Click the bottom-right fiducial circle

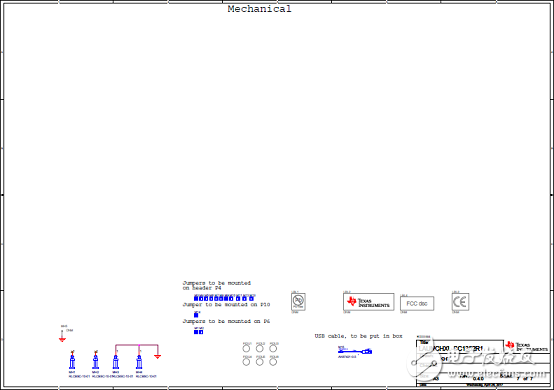[273, 362]
